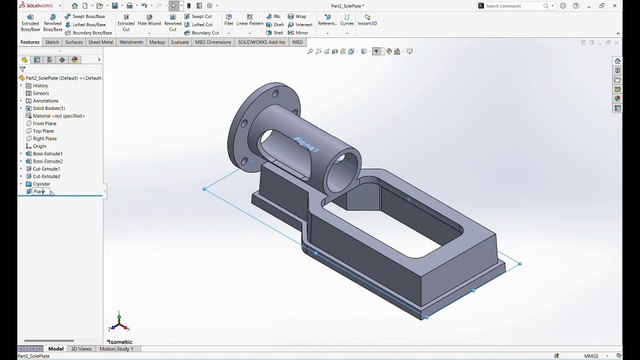Open the Hole Wizard tool

point(149,20)
